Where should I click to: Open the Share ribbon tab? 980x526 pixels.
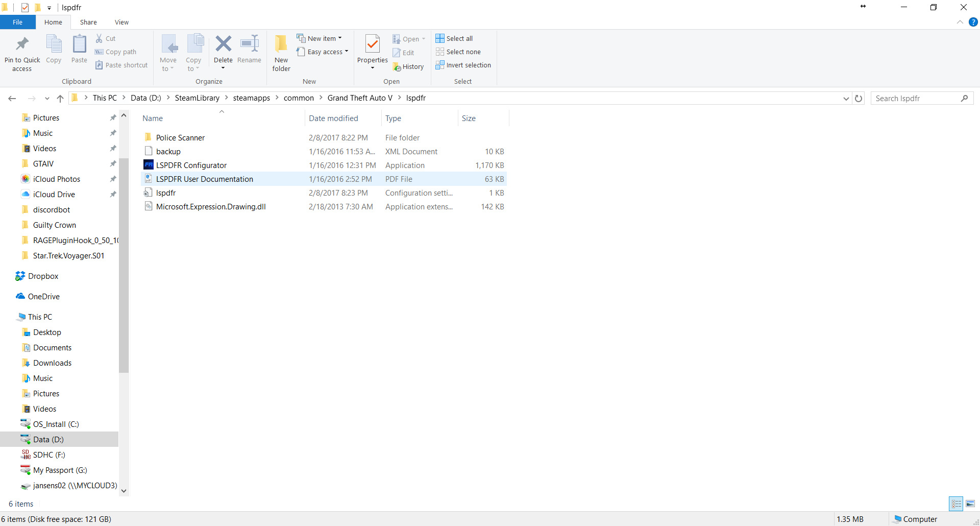(88, 22)
